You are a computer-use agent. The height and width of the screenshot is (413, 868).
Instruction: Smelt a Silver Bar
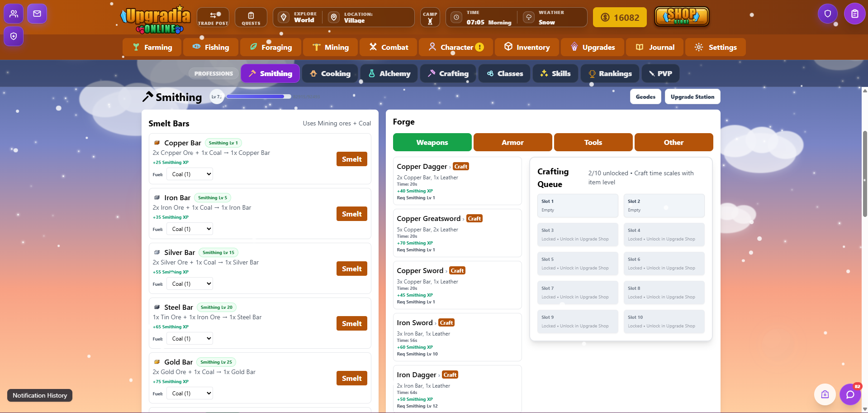351,269
